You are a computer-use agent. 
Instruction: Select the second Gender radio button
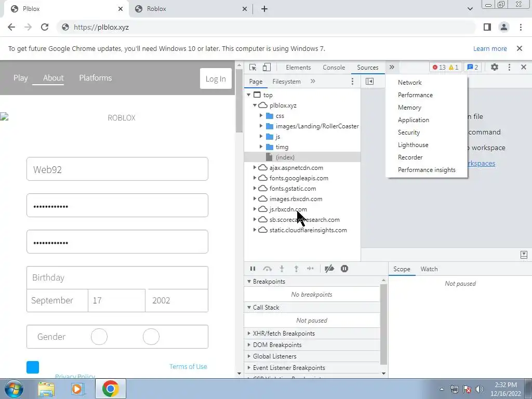click(151, 337)
